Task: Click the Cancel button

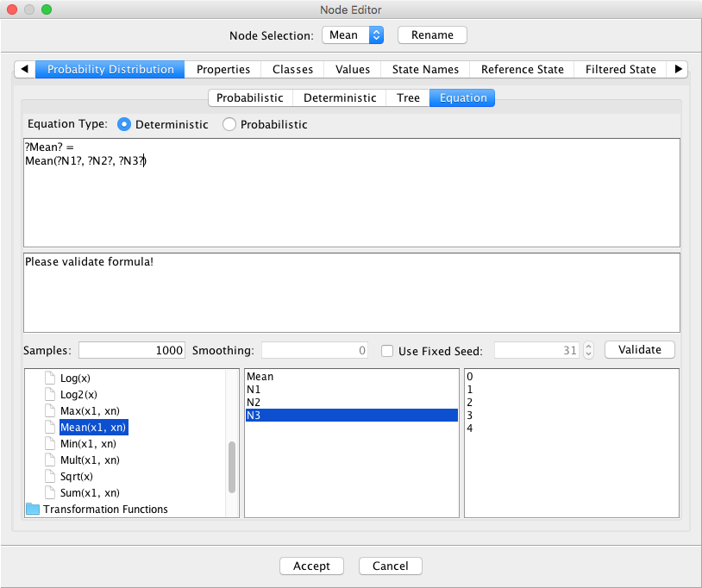Action: (x=391, y=566)
